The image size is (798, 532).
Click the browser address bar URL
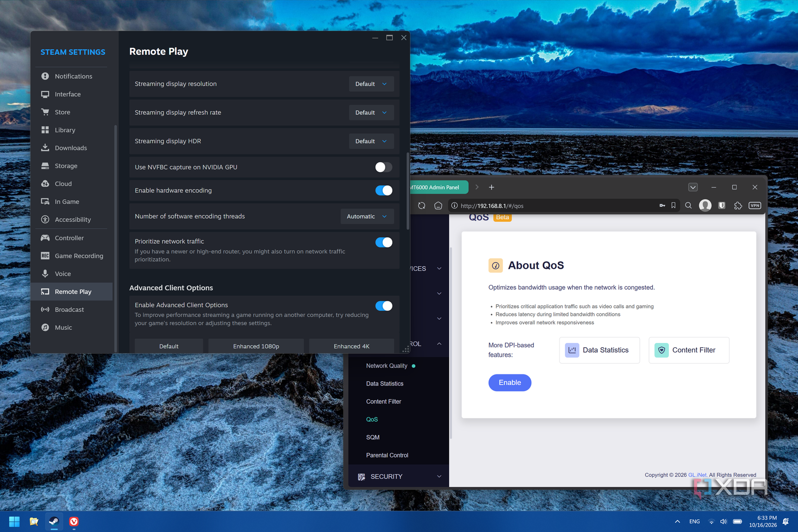pyautogui.click(x=492, y=206)
